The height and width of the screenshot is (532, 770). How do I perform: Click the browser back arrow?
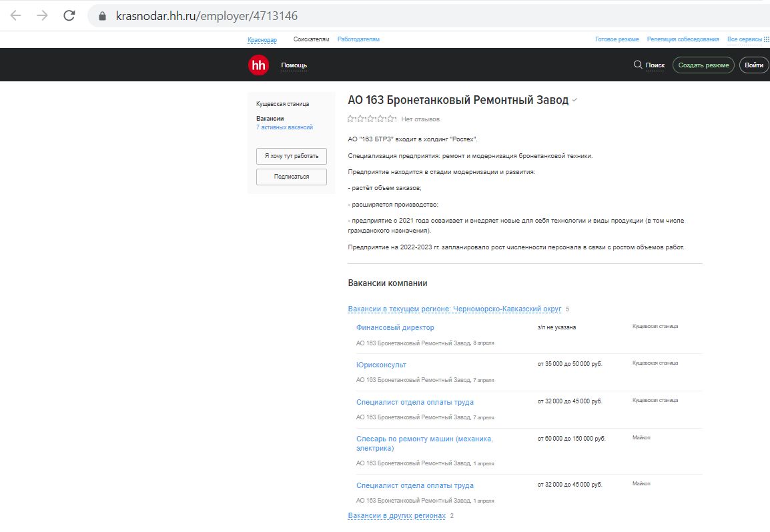tap(15, 15)
